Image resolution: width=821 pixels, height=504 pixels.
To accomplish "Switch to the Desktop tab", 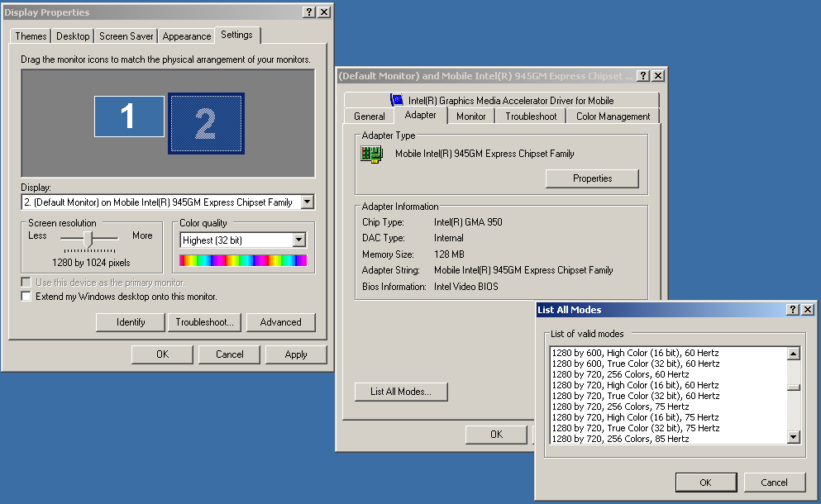I will pos(73,36).
